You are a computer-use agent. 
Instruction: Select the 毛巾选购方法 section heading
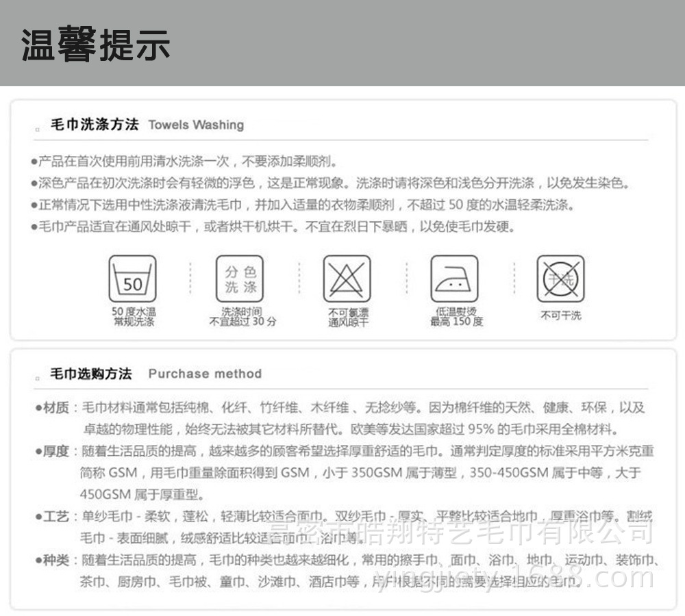coord(91,374)
